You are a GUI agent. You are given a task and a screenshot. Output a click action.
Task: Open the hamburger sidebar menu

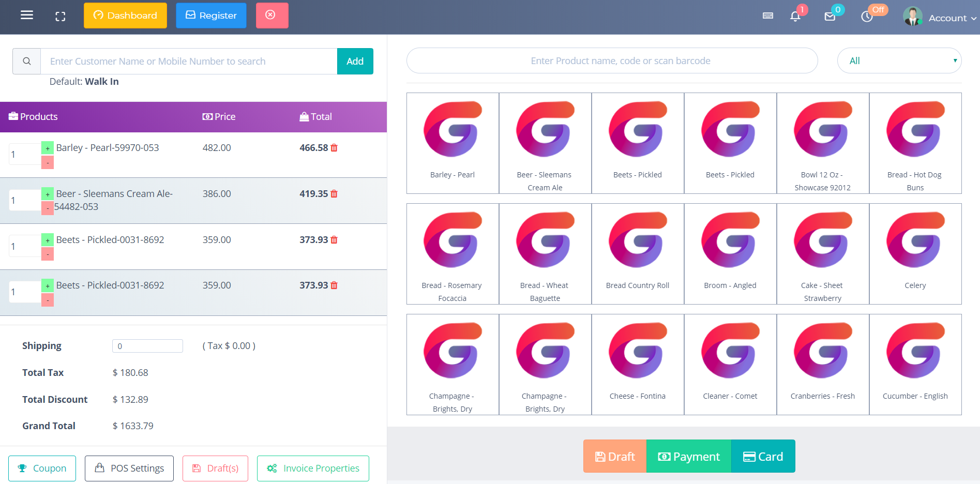pos(27,16)
